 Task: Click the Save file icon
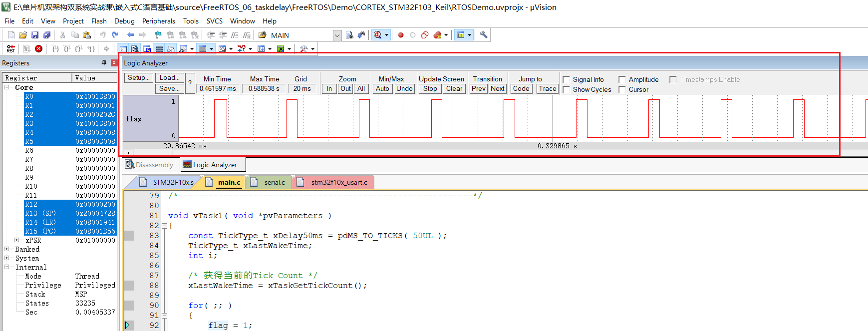pyautogui.click(x=35, y=35)
